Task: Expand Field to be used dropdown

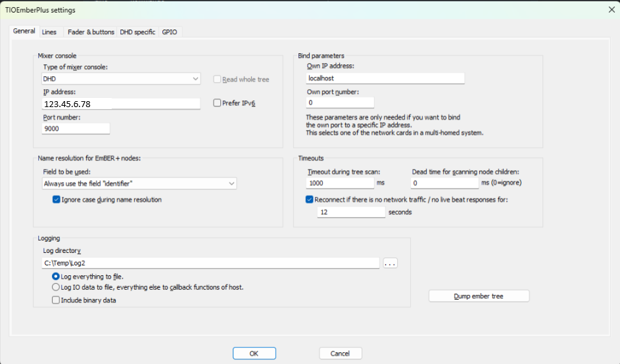Action: (x=139, y=183)
